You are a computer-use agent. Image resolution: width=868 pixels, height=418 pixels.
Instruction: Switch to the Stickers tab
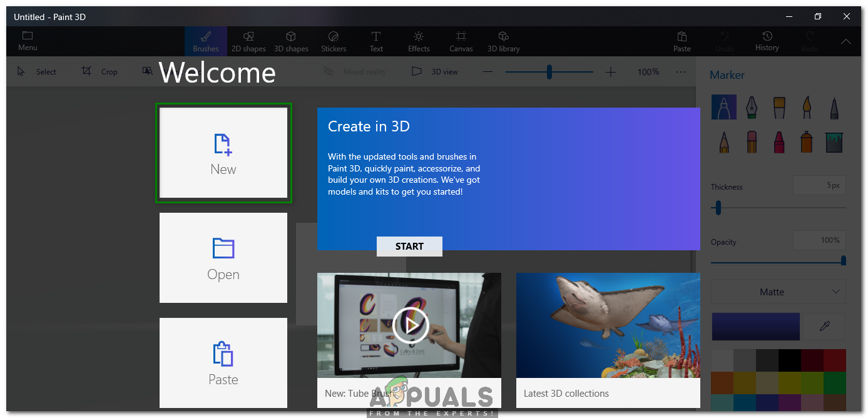click(333, 41)
